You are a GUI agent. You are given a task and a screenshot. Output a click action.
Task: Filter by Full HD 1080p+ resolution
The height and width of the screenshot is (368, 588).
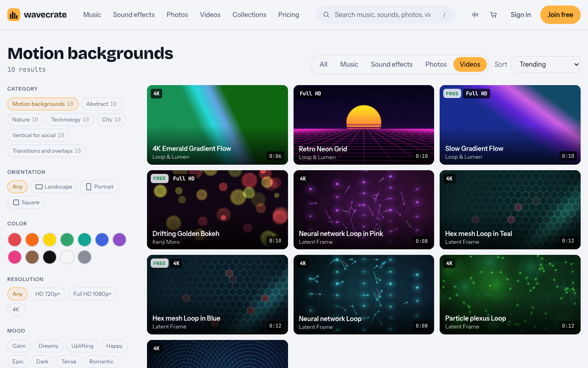92,294
